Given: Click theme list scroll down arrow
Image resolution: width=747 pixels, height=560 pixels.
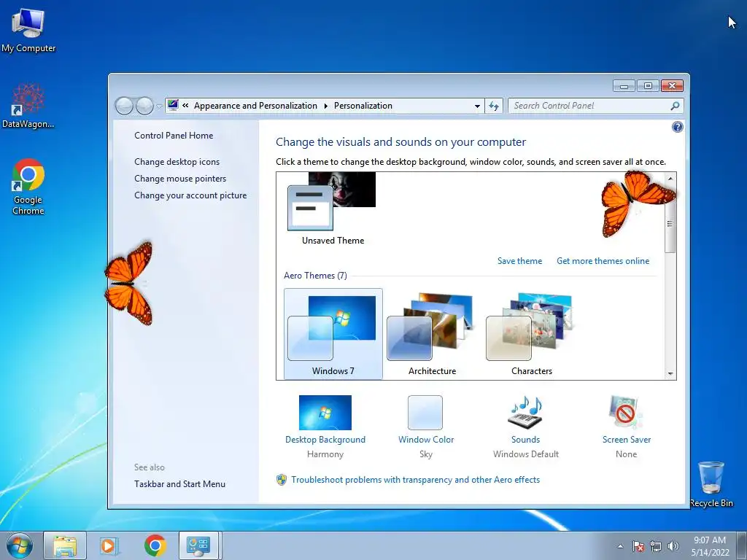Looking at the screenshot, I should pos(670,374).
